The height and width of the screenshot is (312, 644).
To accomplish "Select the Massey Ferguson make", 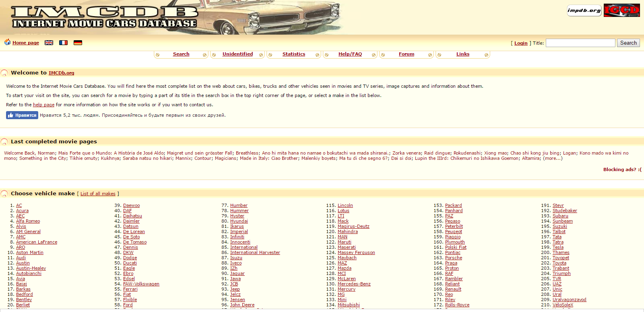I will 356,252.
